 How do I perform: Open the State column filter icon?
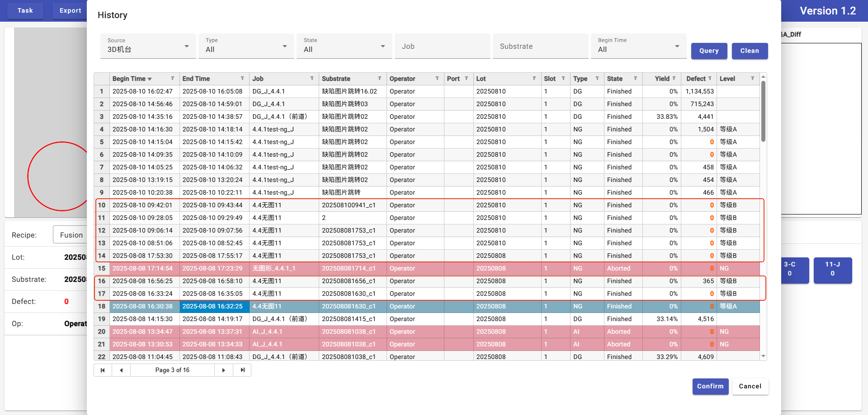[635, 79]
